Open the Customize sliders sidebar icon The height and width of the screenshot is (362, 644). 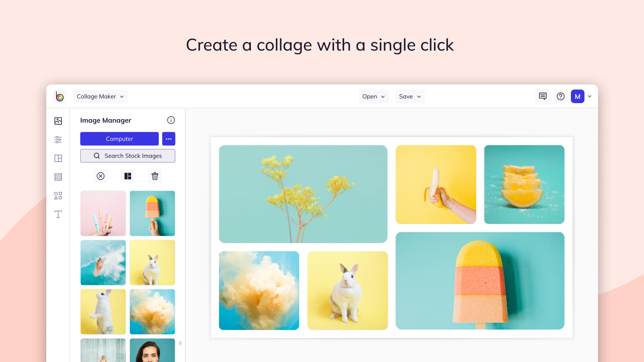[x=58, y=139]
